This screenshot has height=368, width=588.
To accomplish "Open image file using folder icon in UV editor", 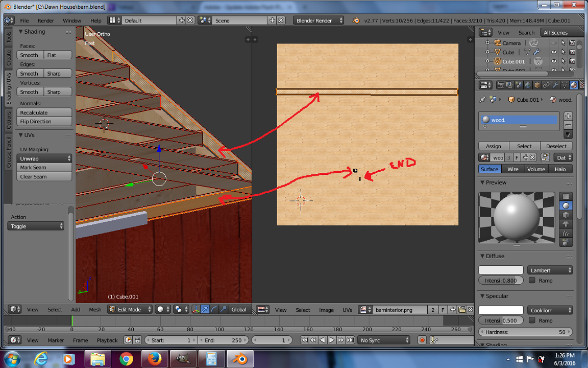I will pyautogui.click(x=461, y=310).
